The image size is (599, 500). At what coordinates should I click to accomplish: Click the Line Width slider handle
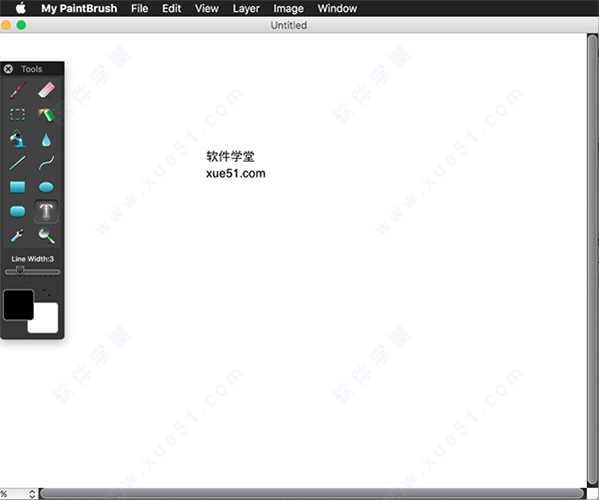click(19, 271)
